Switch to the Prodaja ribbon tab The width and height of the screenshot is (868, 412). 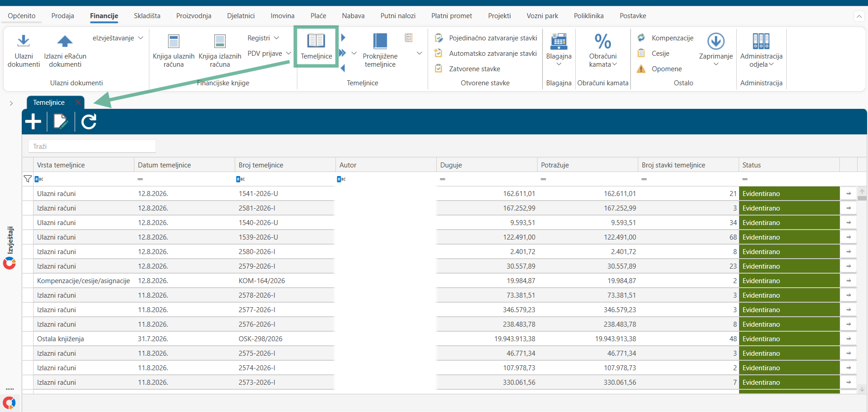coord(63,16)
